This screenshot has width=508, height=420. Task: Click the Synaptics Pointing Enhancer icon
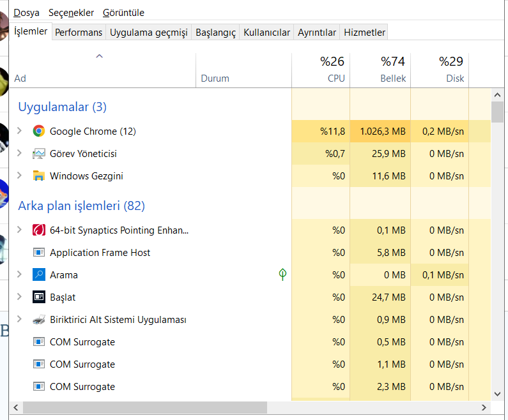[x=39, y=230]
